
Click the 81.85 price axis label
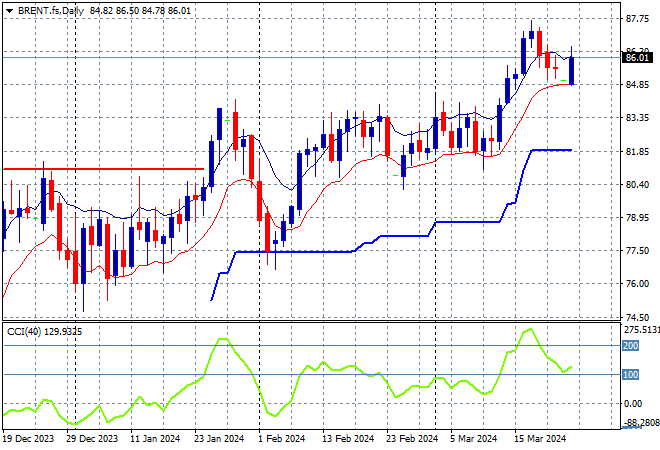(637, 152)
